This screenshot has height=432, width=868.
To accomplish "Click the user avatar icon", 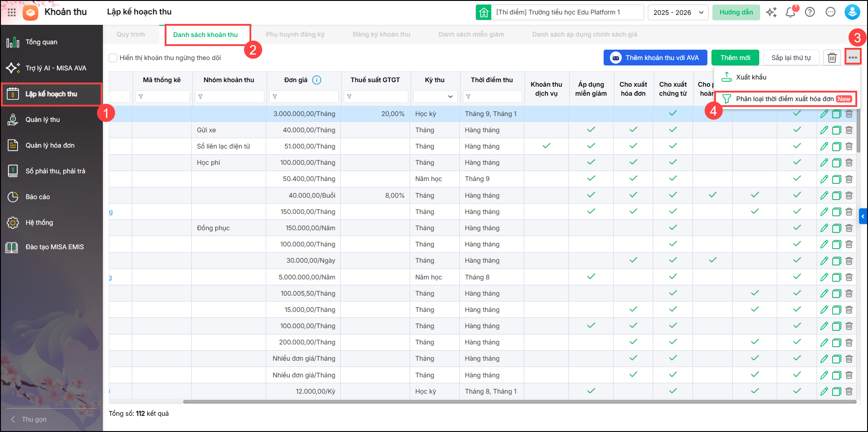I will coord(852,12).
